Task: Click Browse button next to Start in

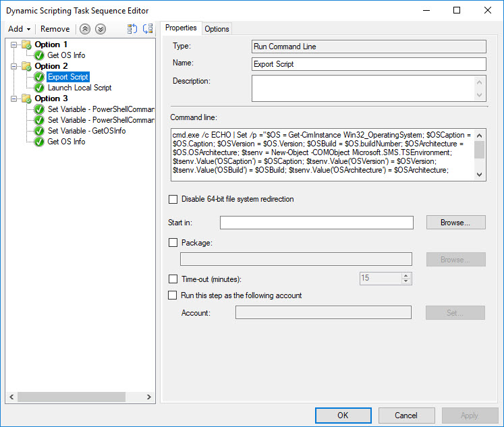Action: point(456,223)
